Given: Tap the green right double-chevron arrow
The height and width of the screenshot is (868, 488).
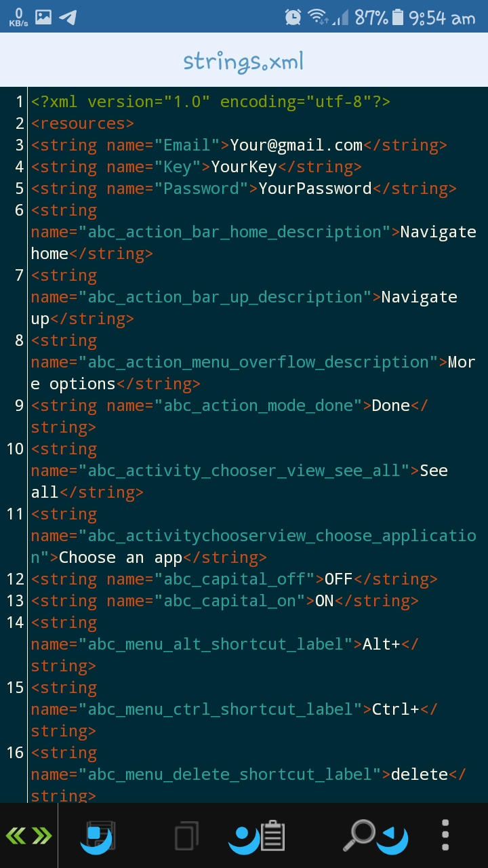Looking at the screenshot, I should (x=41, y=836).
